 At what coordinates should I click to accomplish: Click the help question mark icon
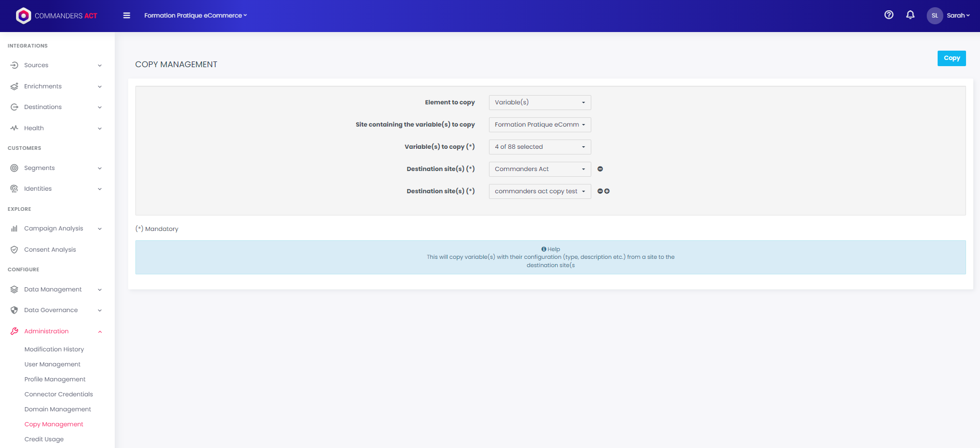pos(889,15)
